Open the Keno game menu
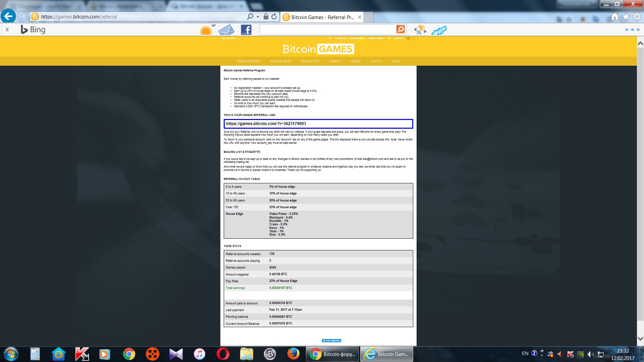Image resolution: width=644 pixels, height=362 pixels. (x=356, y=61)
